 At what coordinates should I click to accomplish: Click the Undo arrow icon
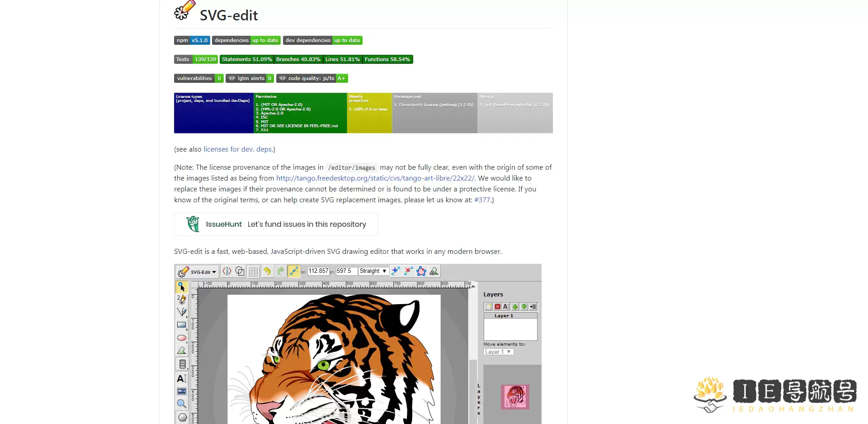pos(267,271)
